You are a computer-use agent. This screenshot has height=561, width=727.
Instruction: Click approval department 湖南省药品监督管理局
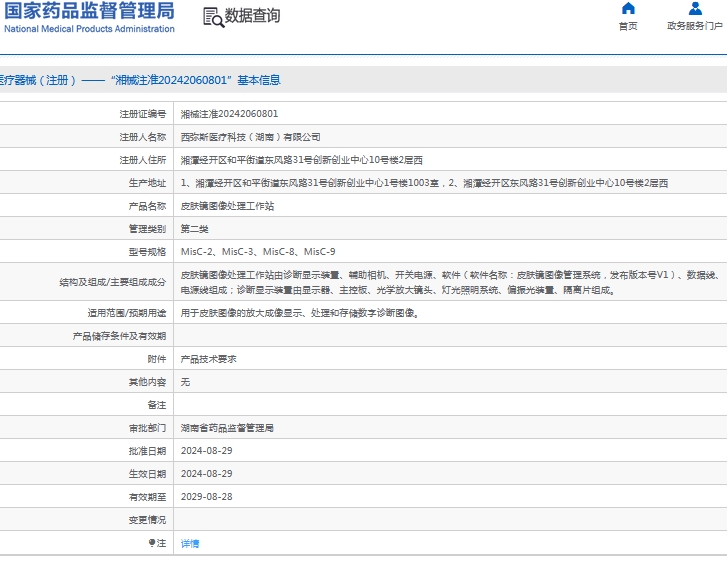coord(227,428)
